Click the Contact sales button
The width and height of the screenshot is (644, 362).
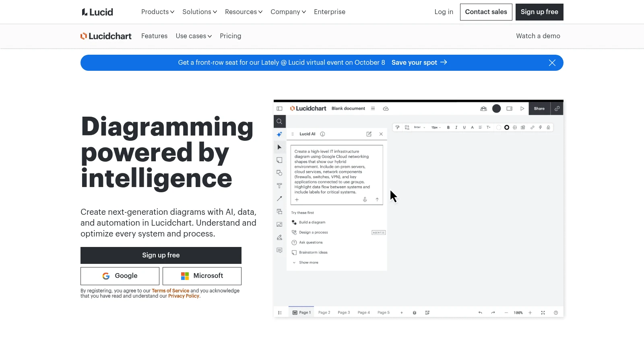pos(486,12)
